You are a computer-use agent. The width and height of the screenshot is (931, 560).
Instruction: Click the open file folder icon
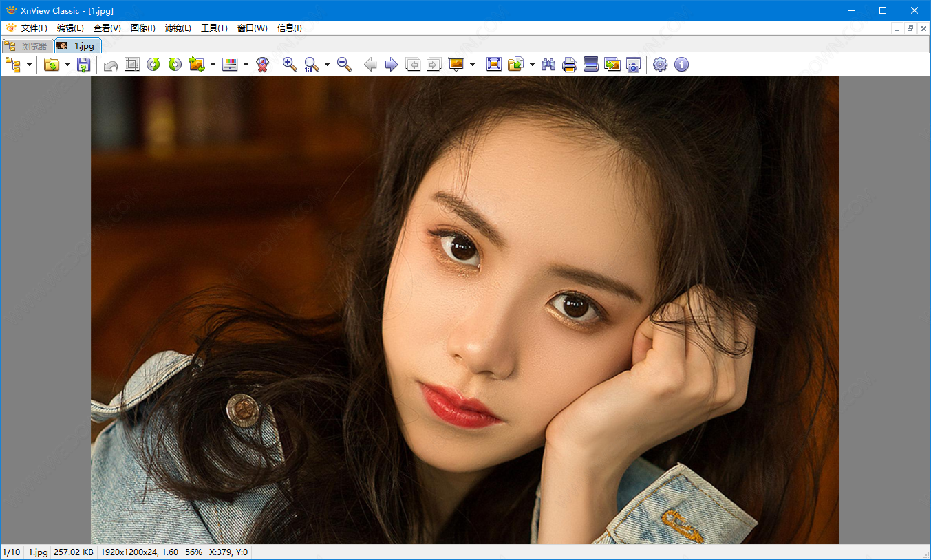[52, 65]
